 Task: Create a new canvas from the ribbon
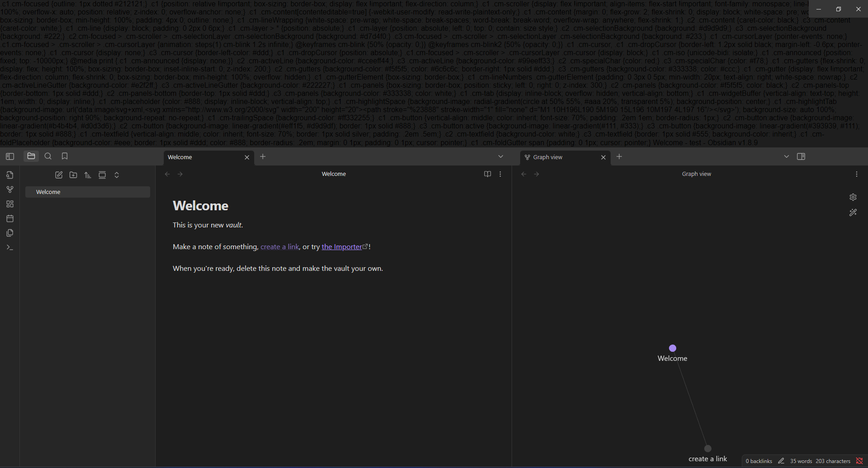coord(10,204)
